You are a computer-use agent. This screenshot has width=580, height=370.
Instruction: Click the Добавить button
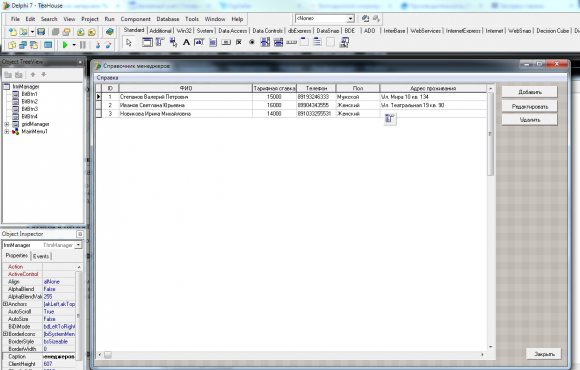pyautogui.click(x=530, y=92)
